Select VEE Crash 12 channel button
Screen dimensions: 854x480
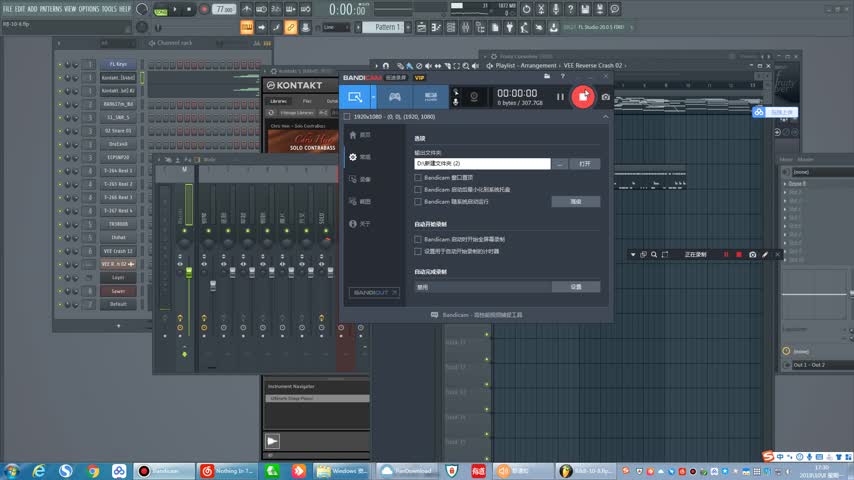pyautogui.click(x=118, y=251)
